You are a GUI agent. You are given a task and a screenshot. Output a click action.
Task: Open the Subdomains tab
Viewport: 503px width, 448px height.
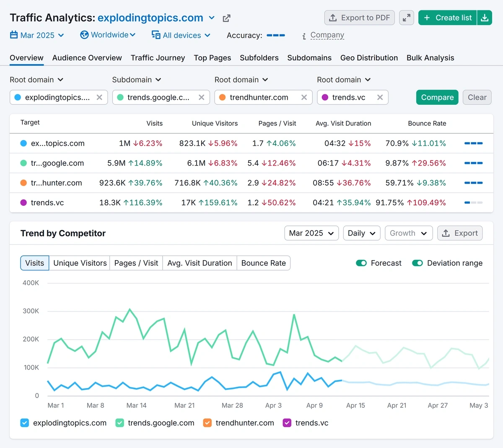point(309,58)
